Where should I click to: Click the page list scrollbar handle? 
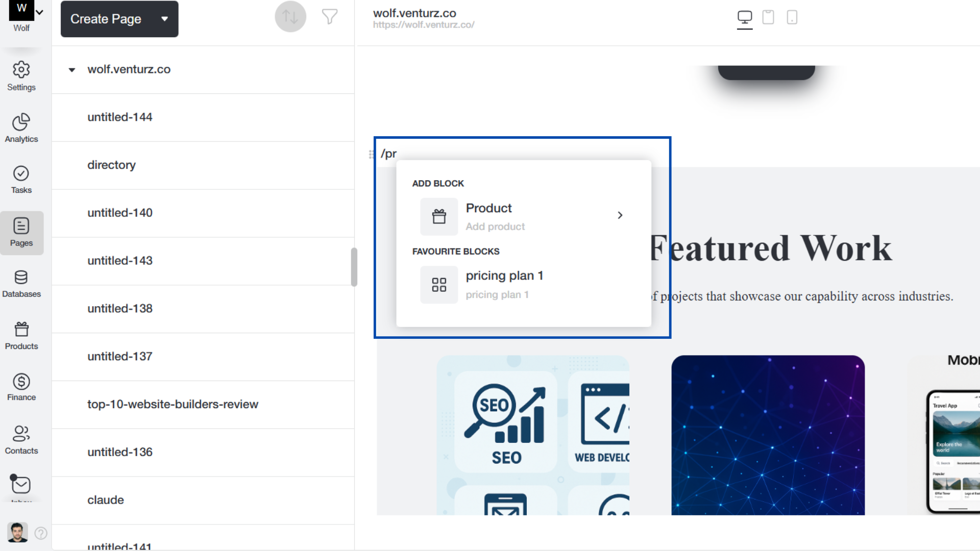(354, 267)
